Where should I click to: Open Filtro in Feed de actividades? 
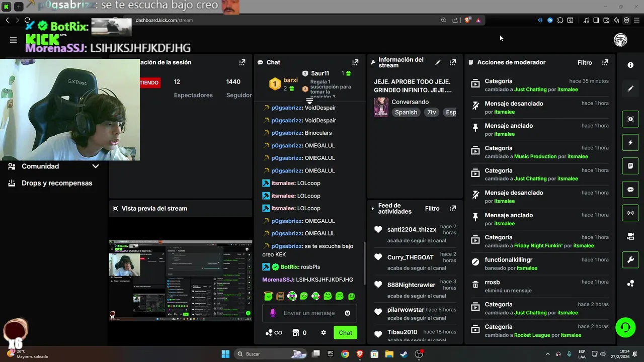tap(432, 208)
